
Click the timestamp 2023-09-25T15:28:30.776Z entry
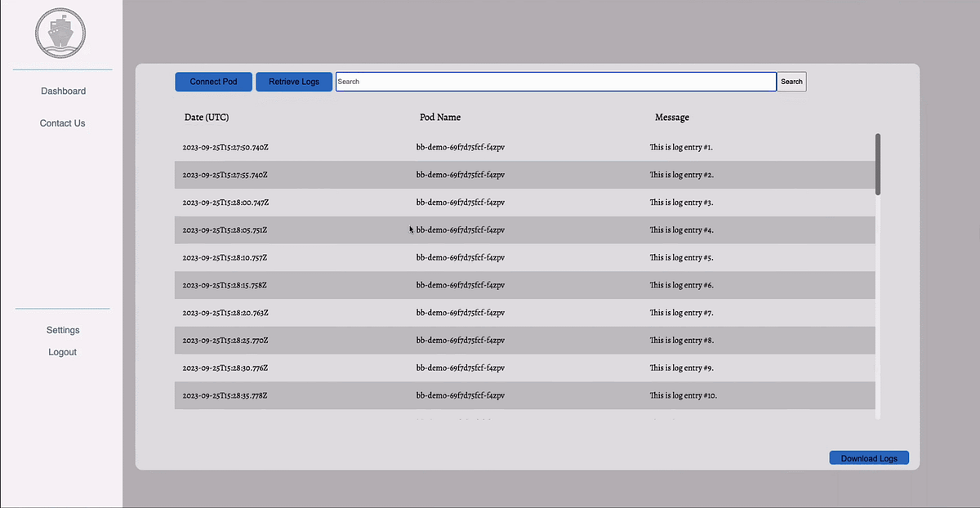[226, 368]
